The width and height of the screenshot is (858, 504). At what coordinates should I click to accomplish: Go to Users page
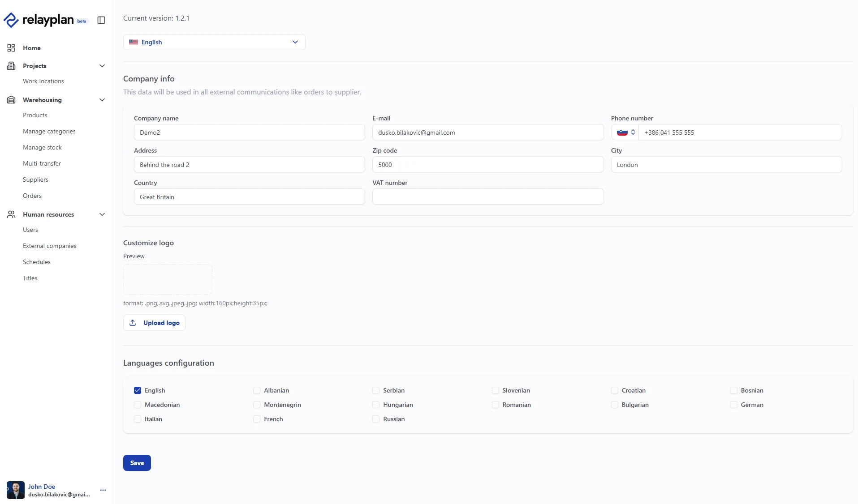click(x=30, y=230)
